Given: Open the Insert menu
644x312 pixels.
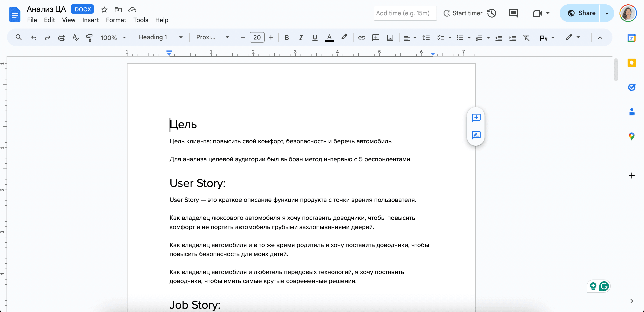Looking at the screenshot, I should click(90, 20).
